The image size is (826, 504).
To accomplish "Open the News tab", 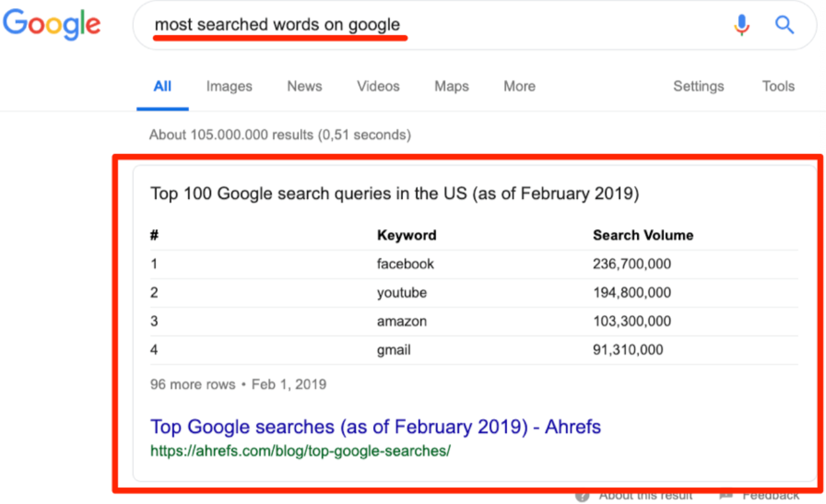I will (304, 87).
